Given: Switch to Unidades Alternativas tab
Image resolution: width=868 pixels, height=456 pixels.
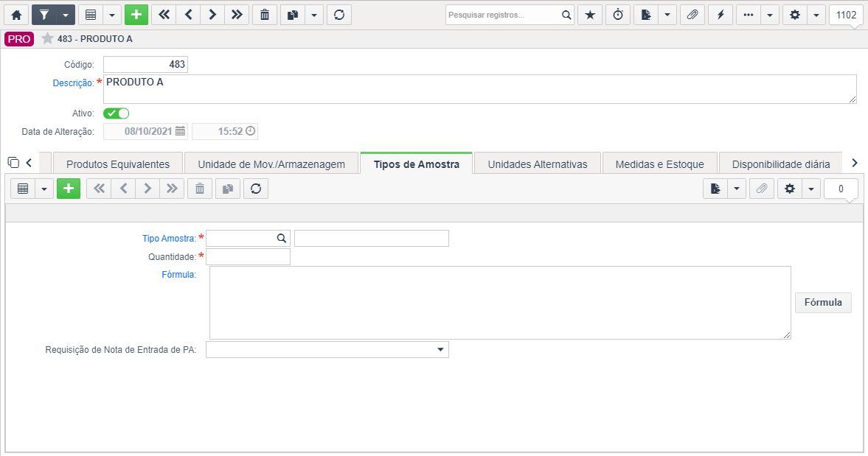Looking at the screenshot, I should click(538, 164).
